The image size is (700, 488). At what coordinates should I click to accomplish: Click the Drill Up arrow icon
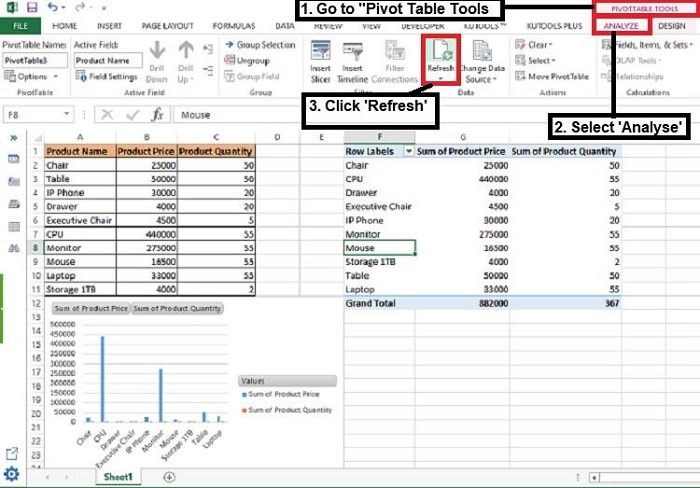(186, 50)
